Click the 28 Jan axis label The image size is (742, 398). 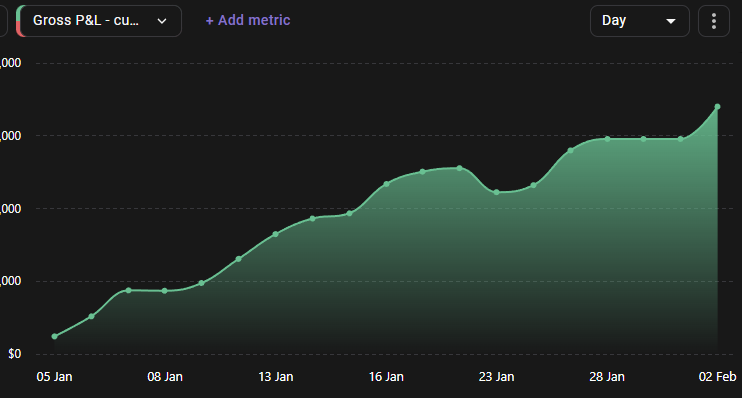pyautogui.click(x=607, y=377)
